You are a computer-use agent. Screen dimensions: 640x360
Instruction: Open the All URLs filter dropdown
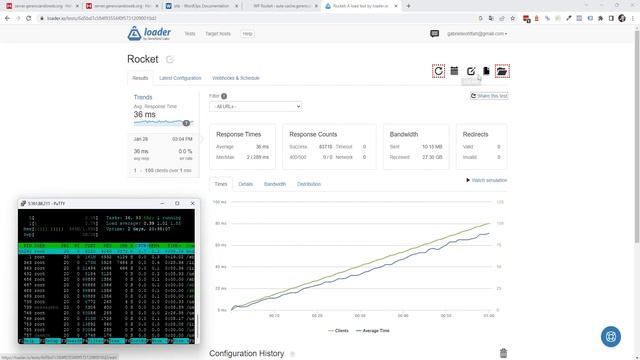(256, 107)
